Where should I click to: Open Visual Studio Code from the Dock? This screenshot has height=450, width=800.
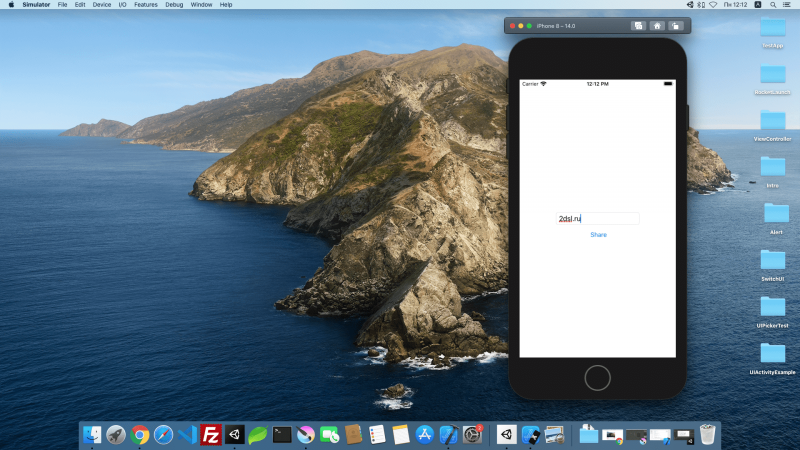coord(187,435)
